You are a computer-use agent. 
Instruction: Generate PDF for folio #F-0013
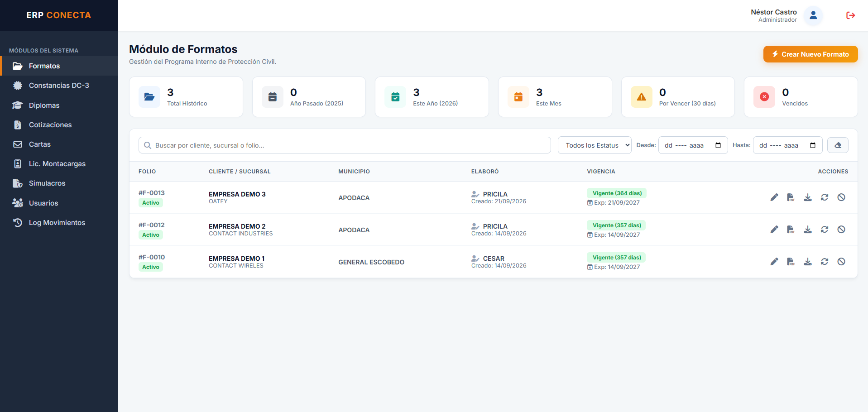[x=791, y=197]
